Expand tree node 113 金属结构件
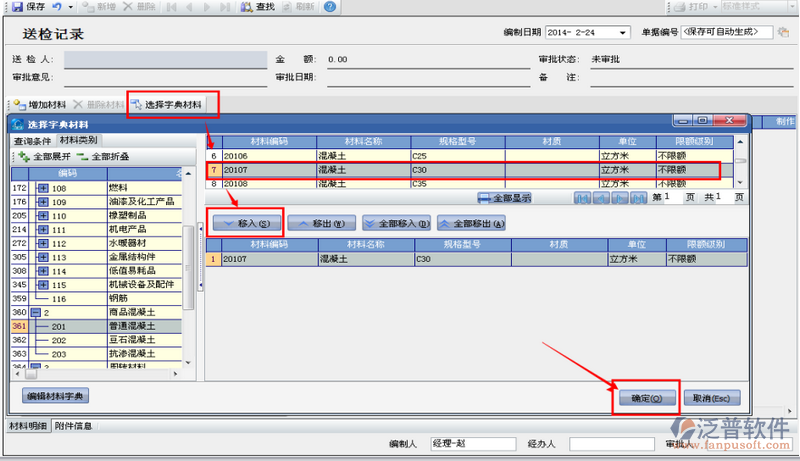This screenshot has height=461, width=800. click(x=43, y=257)
